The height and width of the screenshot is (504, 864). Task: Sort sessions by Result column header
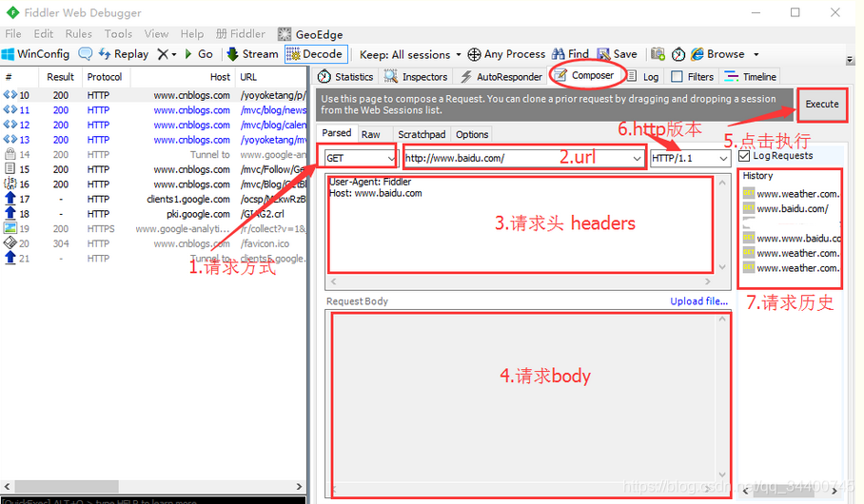click(60, 77)
